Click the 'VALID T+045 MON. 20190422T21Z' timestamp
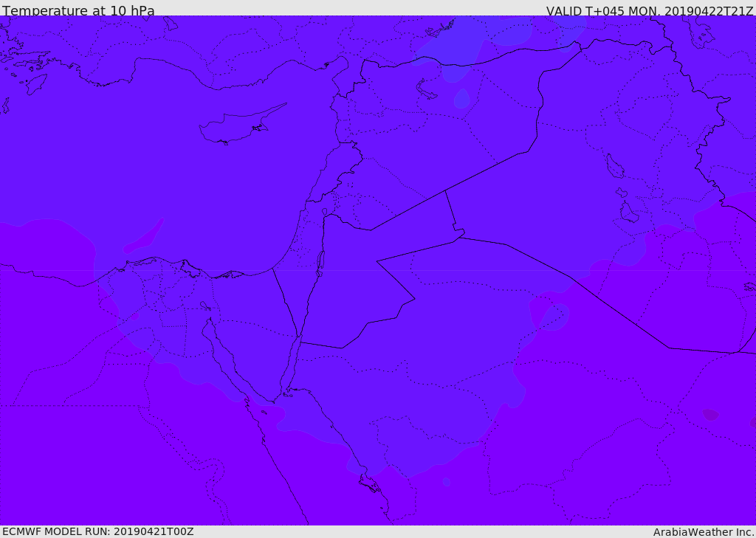Screen dimensions: 756x538 650,11
